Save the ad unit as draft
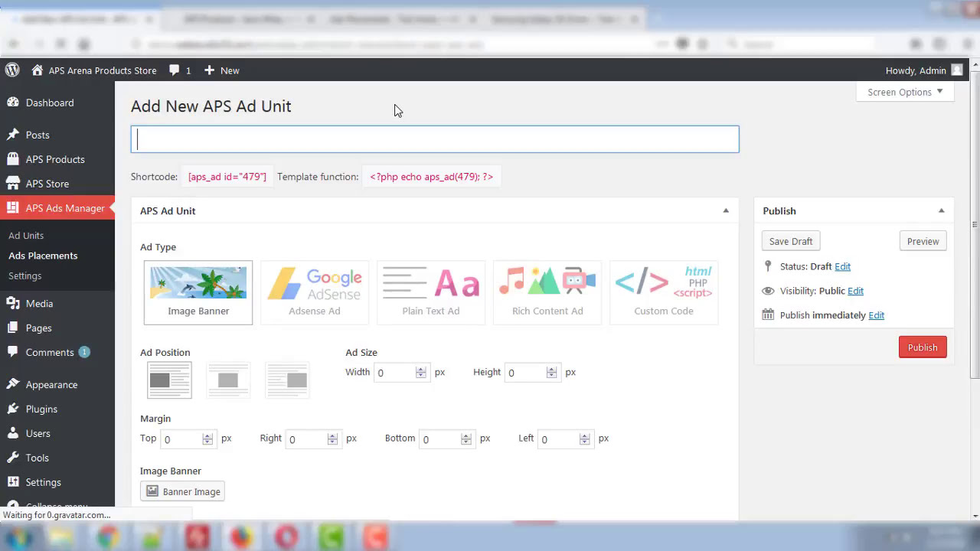The image size is (980, 551). click(x=790, y=240)
